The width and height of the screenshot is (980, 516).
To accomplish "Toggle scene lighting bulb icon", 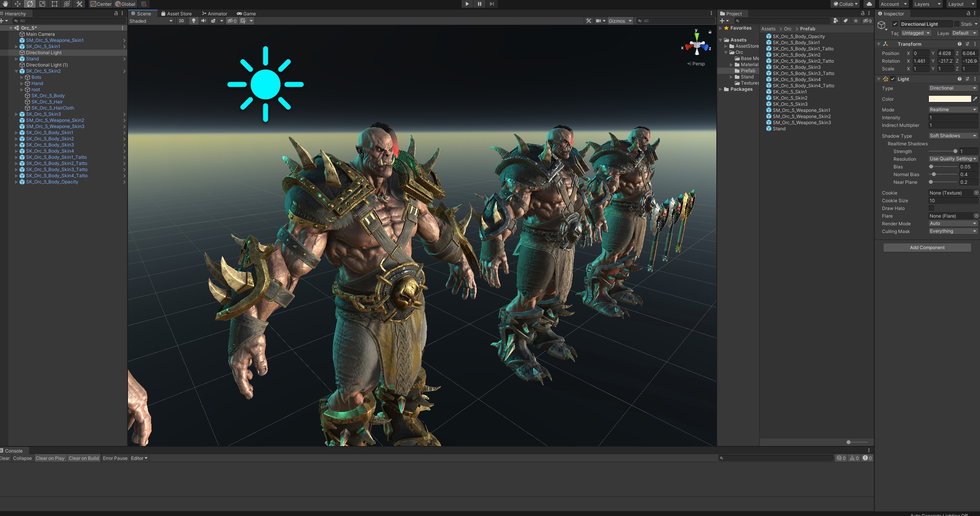I will 194,21.
